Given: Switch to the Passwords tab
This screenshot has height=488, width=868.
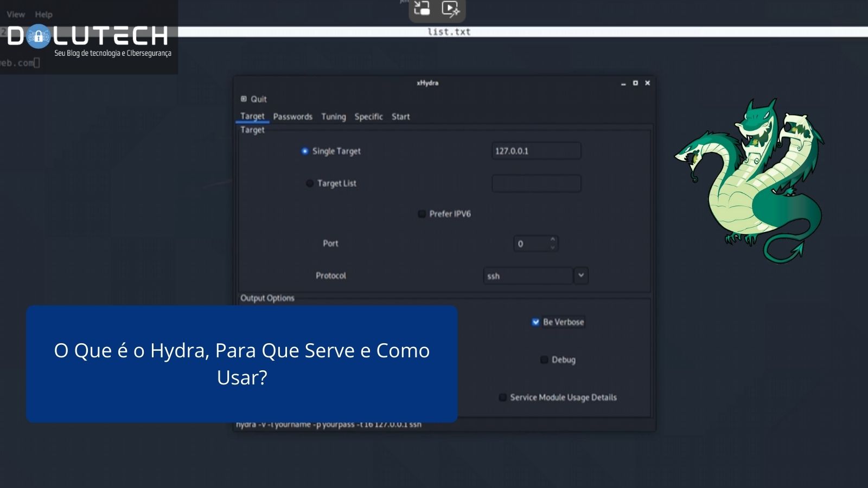Looking at the screenshot, I should [293, 117].
